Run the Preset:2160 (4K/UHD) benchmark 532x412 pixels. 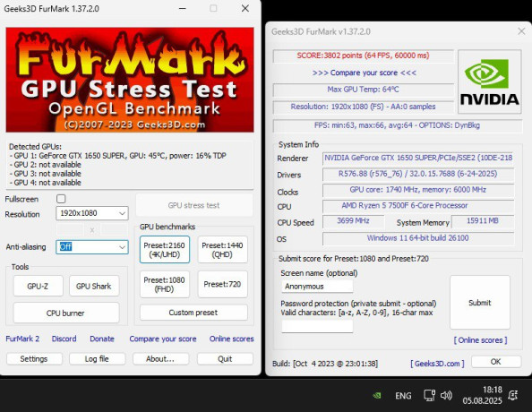(165, 250)
